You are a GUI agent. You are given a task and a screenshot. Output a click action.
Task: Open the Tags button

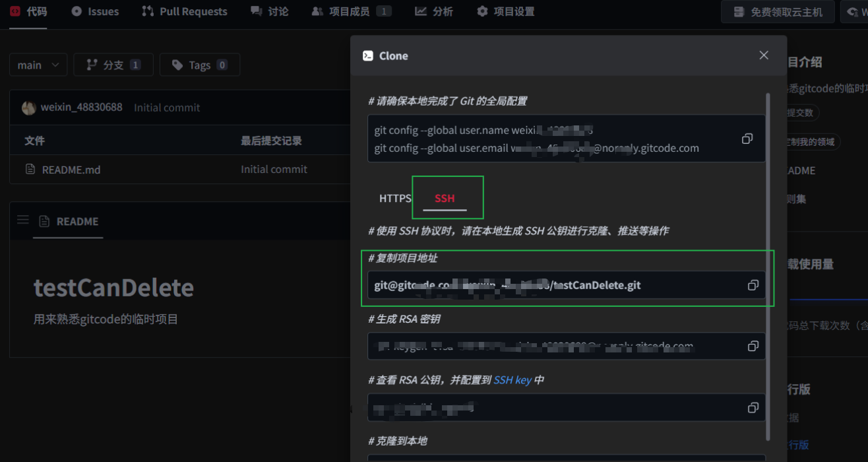[x=200, y=65]
